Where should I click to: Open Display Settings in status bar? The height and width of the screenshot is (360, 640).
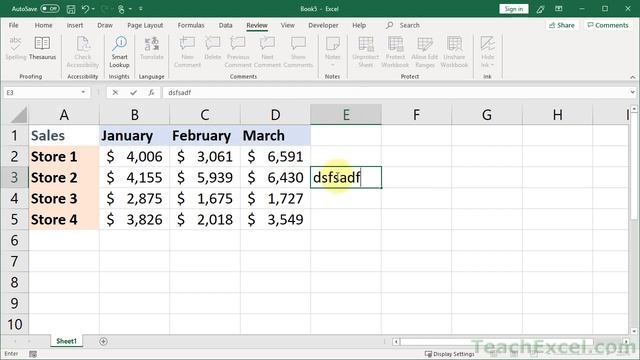450,354
